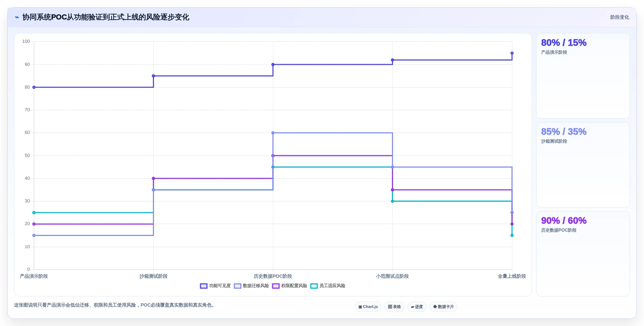Click the y-axis value 100
644x326 pixels.
pos(26,41)
